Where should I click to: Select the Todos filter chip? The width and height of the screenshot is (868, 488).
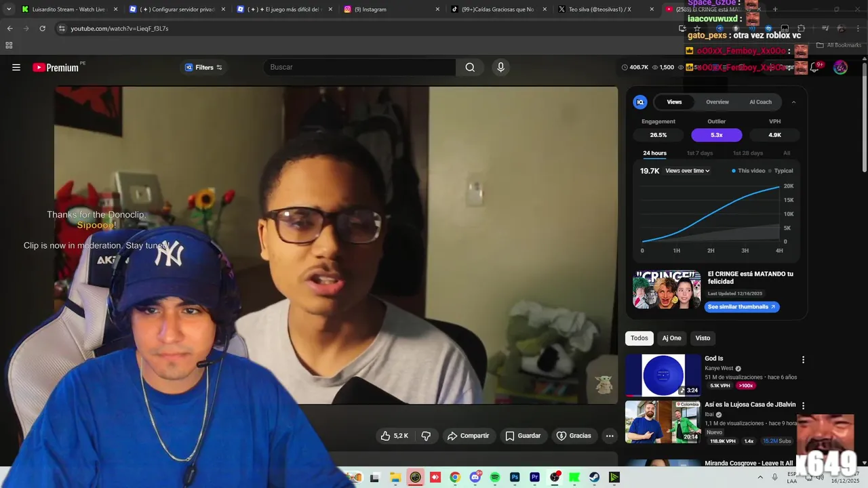click(x=639, y=338)
